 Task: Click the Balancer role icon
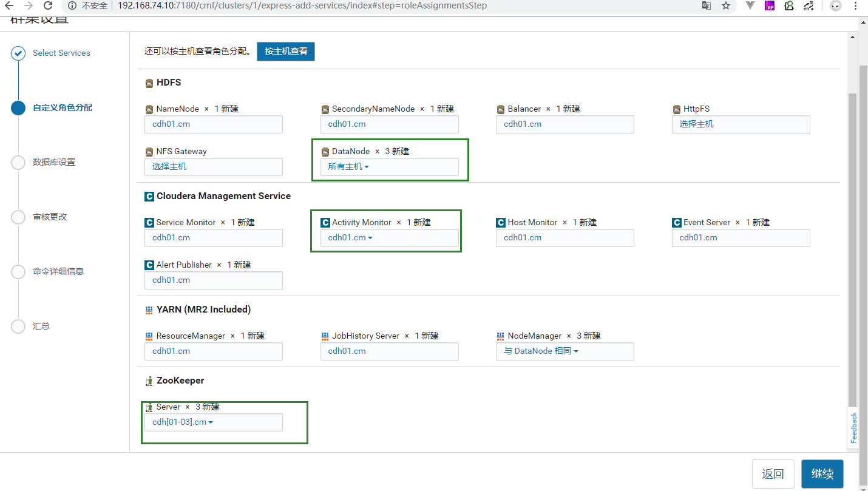coord(501,109)
